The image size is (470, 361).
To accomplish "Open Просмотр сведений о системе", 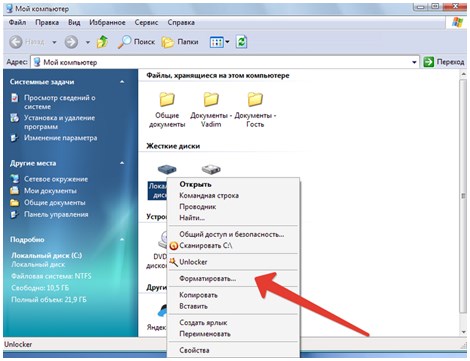I will coord(59,102).
